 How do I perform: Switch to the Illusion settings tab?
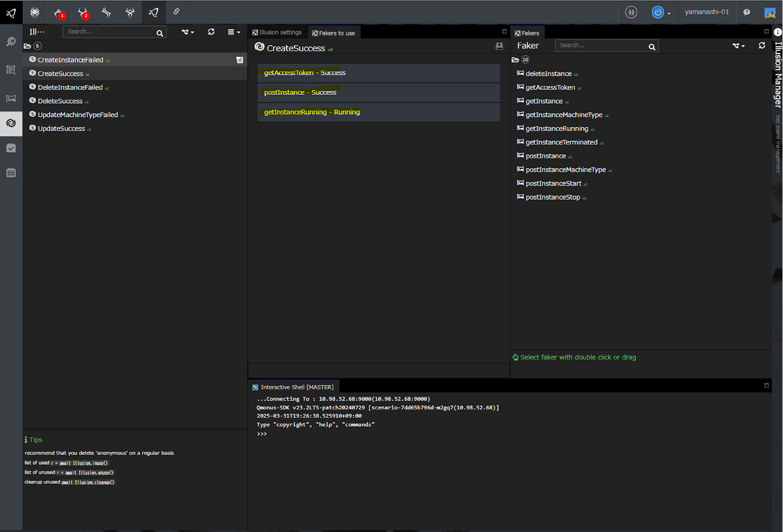click(x=277, y=33)
